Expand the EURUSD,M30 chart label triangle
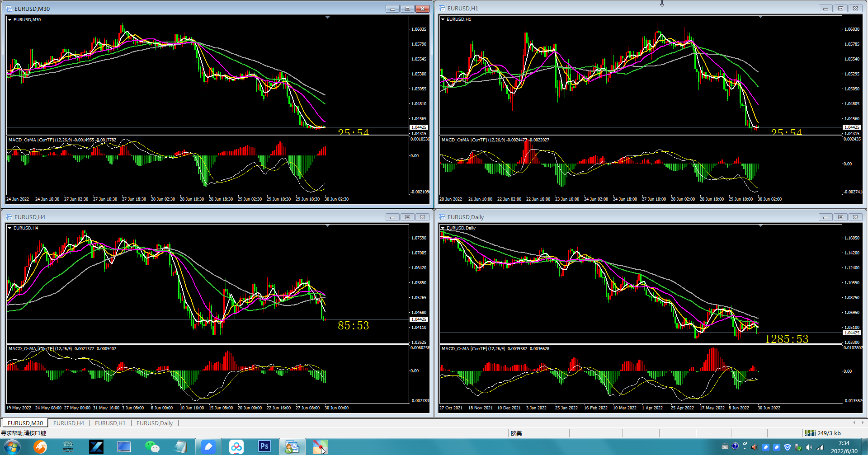Screen dimensions: 868x455 click(x=9, y=20)
